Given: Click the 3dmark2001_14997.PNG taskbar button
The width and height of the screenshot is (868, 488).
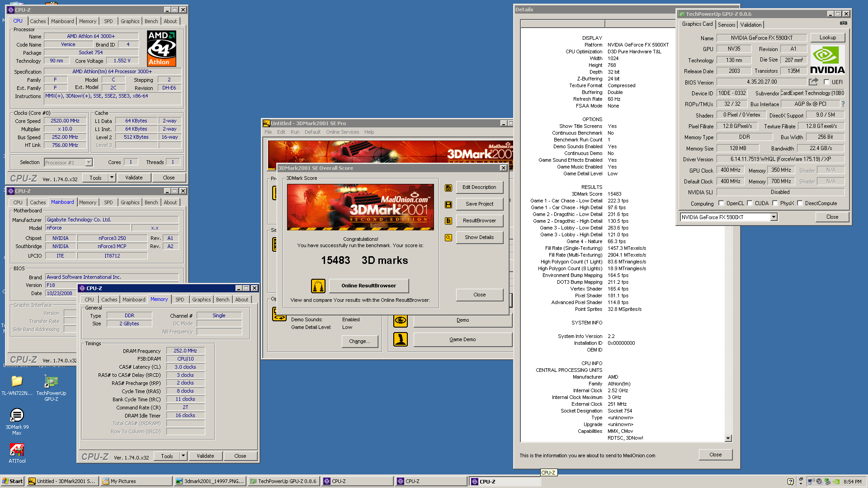Looking at the screenshot, I should [210, 481].
